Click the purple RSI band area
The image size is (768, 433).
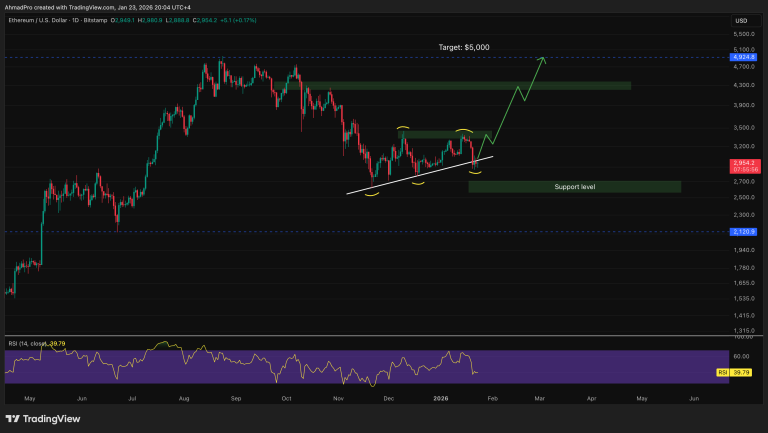[x=250, y=365]
